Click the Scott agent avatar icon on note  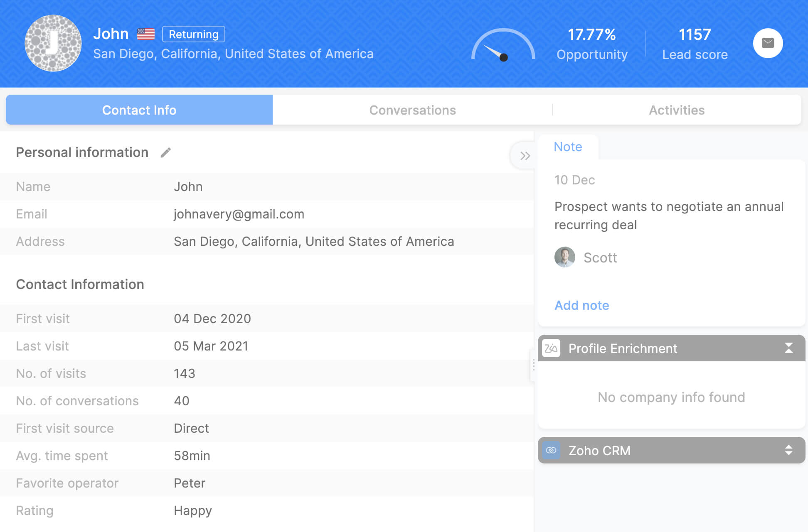click(564, 257)
